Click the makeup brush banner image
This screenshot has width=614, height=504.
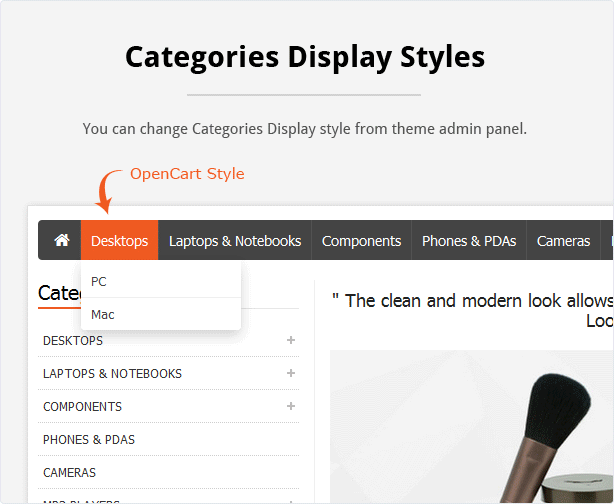pyautogui.click(x=471, y=427)
